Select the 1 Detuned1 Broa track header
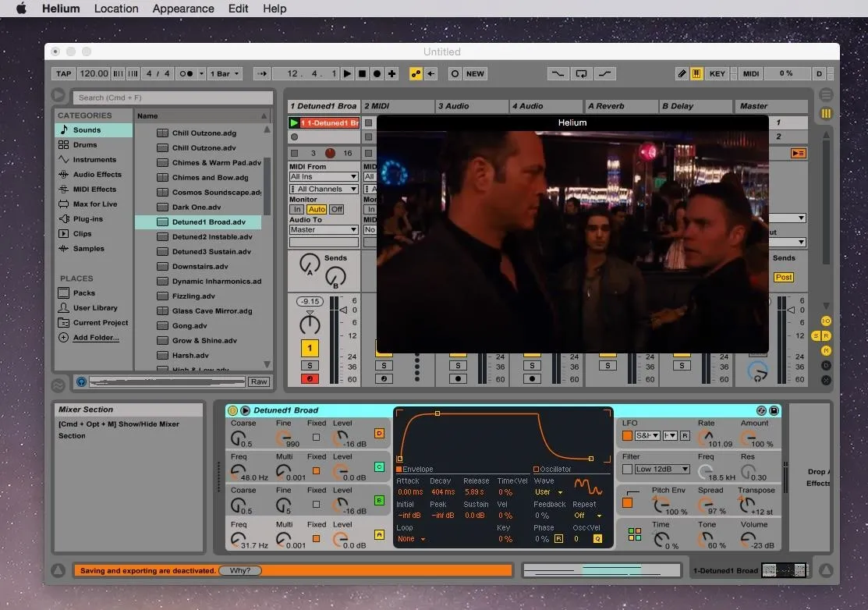This screenshot has height=610, width=868. point(324,106)
